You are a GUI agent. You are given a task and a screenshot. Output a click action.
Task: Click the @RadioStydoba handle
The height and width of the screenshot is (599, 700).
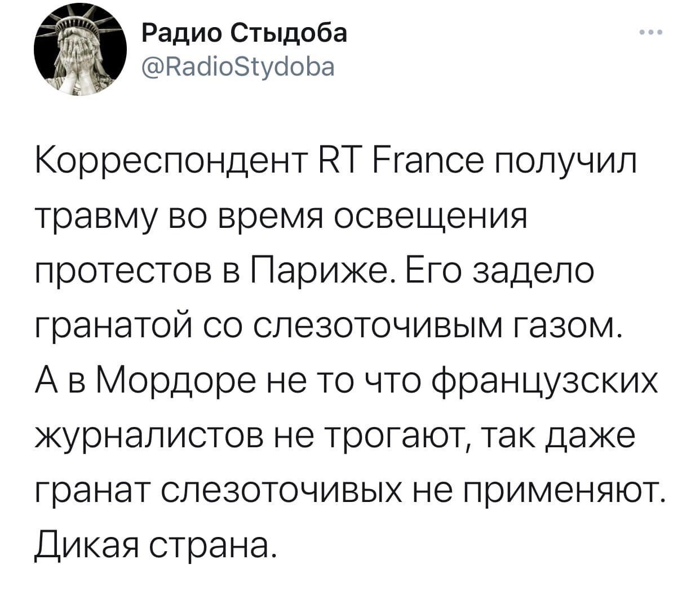[x=237, y=66]
